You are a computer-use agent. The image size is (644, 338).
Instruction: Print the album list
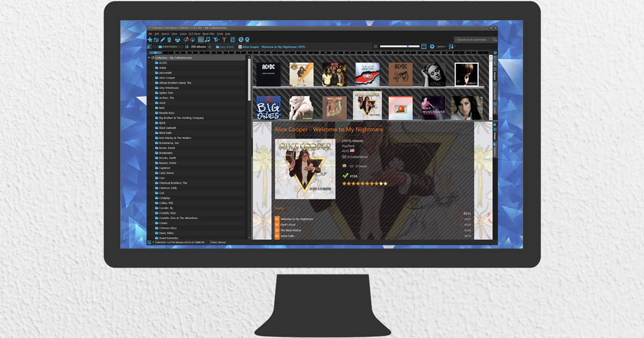(177, 39)
